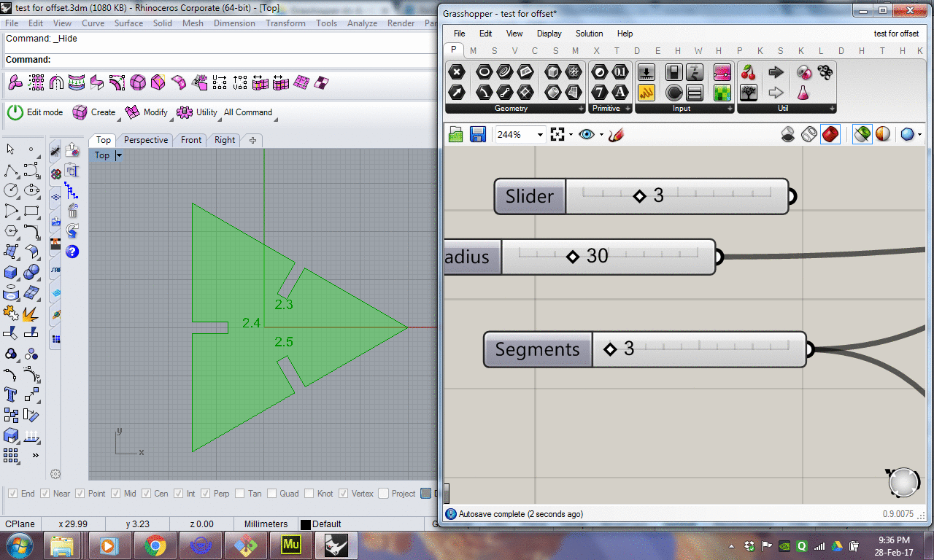Choose the Circle tool in Rhino sidebar
Image resolution: width=934 pixels, height=560 pixels.
pyautogui.click(x=11, y=190)
